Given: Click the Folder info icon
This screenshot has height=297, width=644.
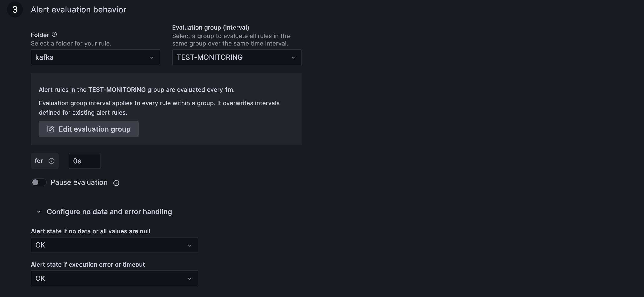Looking at the screenshot, I should pos(54,34).
